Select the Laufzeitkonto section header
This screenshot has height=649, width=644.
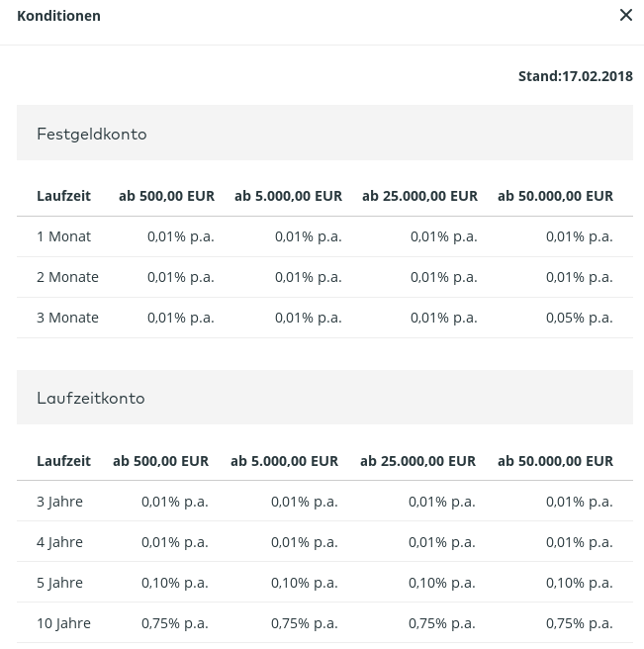[91, 398]
